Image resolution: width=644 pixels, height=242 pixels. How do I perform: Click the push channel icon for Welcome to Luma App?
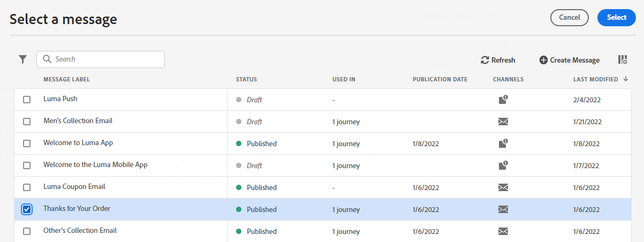coord(503,143)
